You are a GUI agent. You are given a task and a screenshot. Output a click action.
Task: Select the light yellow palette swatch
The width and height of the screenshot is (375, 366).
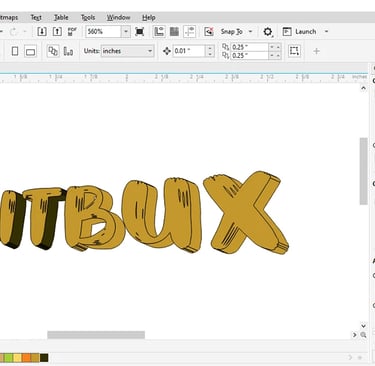tap(17, 358)
